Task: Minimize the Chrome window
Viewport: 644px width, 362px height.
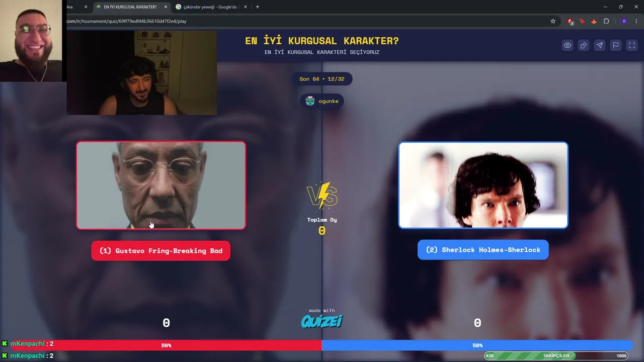Action: pos(605,7)
